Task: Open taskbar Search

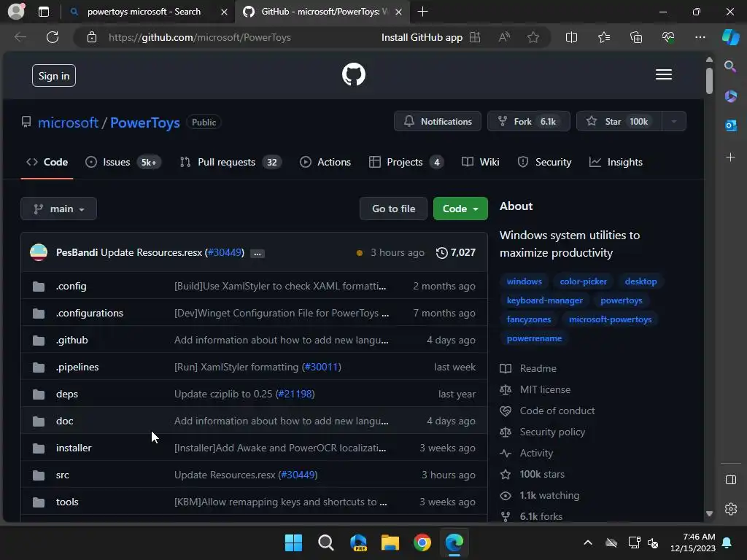Action: (326, 542)
